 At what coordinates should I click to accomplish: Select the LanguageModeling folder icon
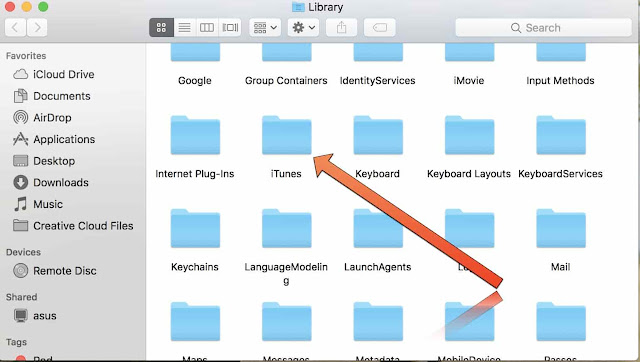click(287, 229)
